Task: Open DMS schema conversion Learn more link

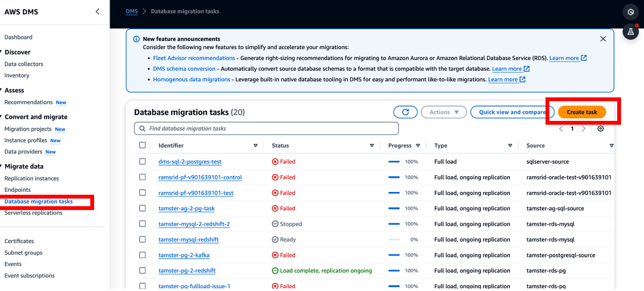Action: tap(511, 68)
